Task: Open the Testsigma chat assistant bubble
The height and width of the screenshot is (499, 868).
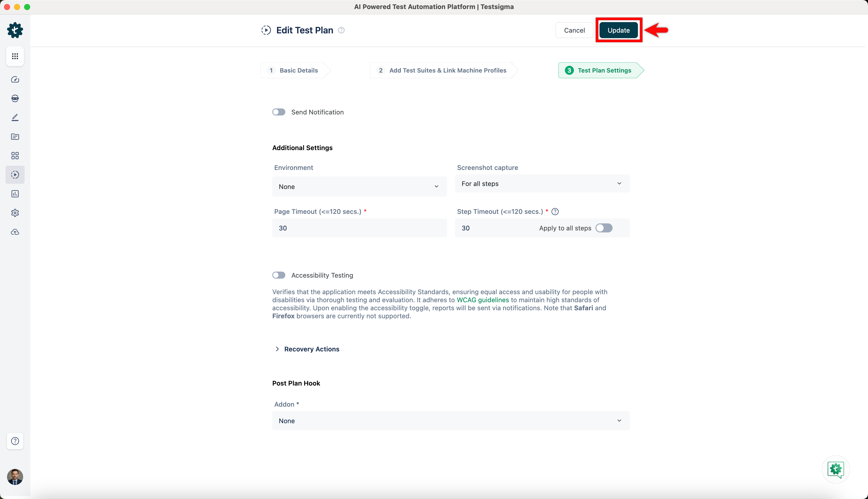Action: point(835,469)
